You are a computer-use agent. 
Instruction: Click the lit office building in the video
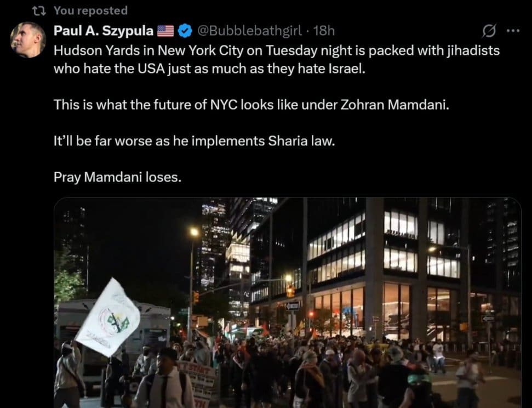(x=384, y=272)
